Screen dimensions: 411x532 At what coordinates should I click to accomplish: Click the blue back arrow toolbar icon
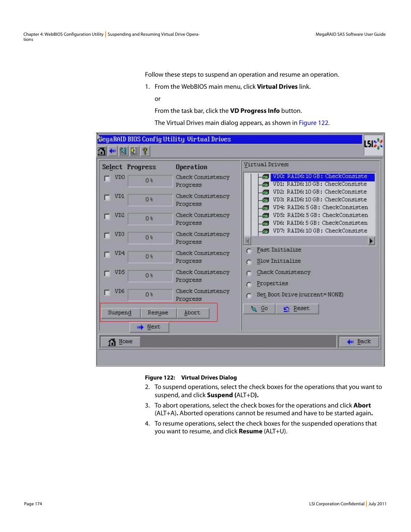(x=112, y=151)
